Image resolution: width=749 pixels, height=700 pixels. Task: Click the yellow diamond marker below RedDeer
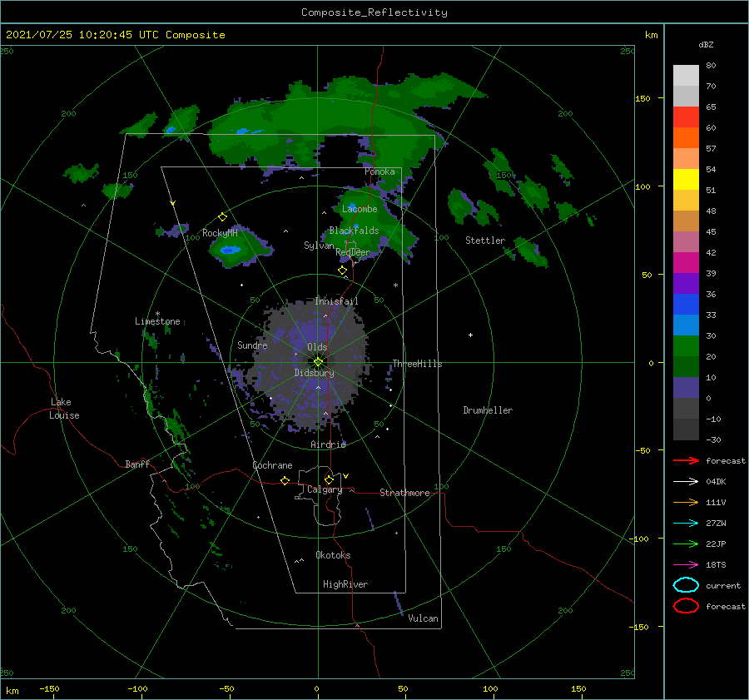click(x=342, y=271)
